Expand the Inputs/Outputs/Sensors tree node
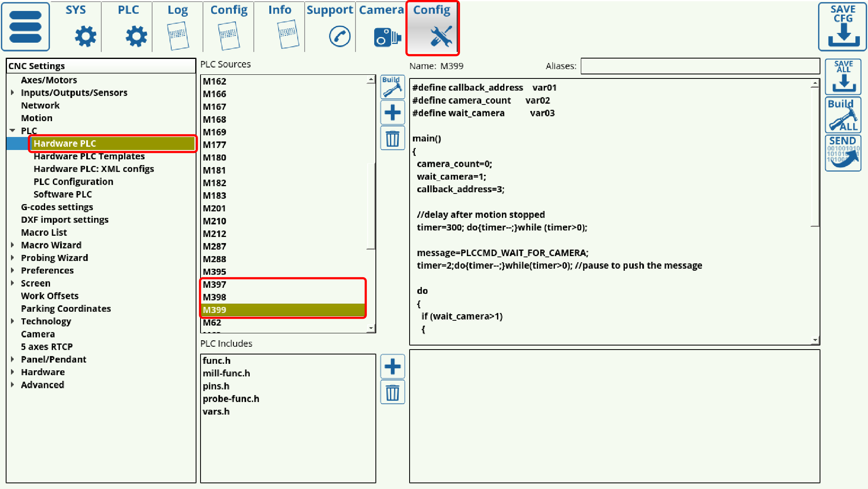 pos(13,93)
